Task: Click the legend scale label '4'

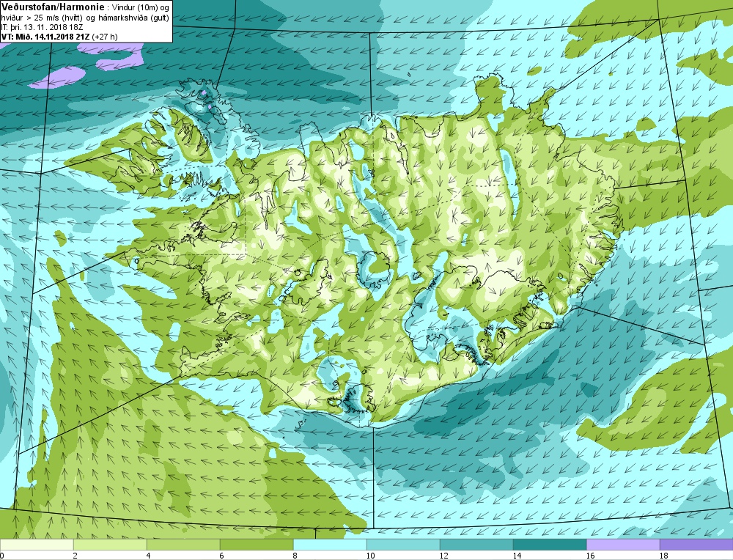Action: [x=149, y=556]
